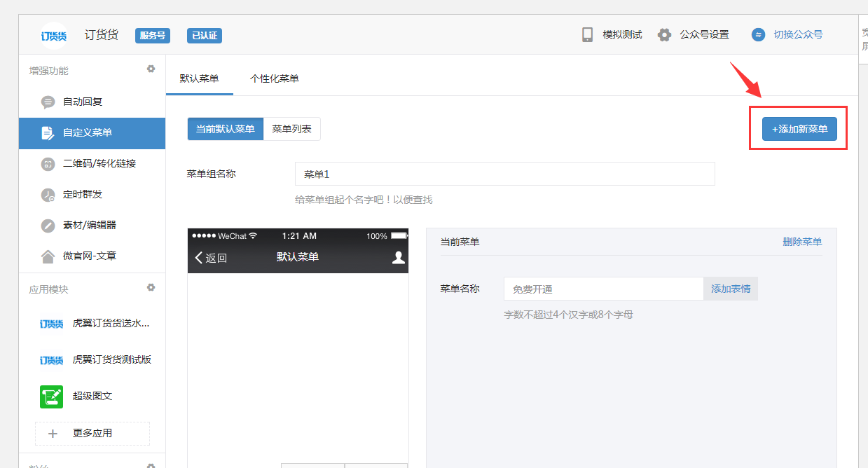The height and width of the screenshot is (468, 868).
Task: Click the 虎翼订货货送水 app icon
Action: pos(53,324)
